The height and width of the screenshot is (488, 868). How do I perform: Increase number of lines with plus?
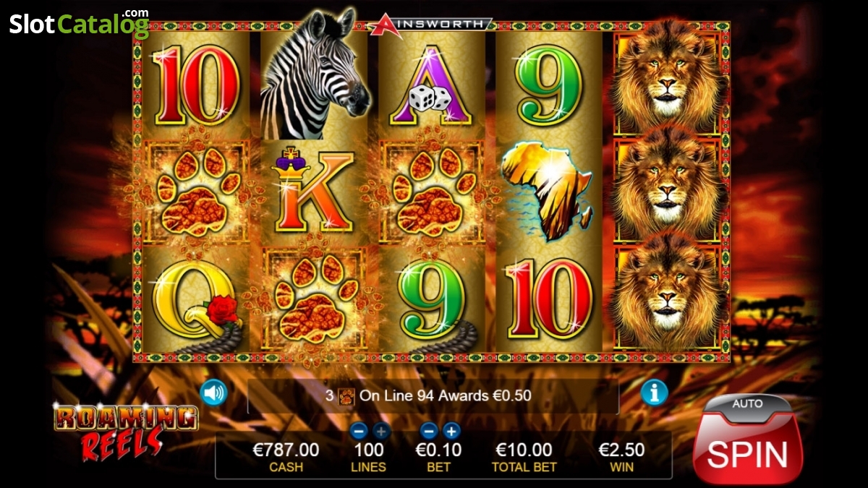(x=380, y=432)
